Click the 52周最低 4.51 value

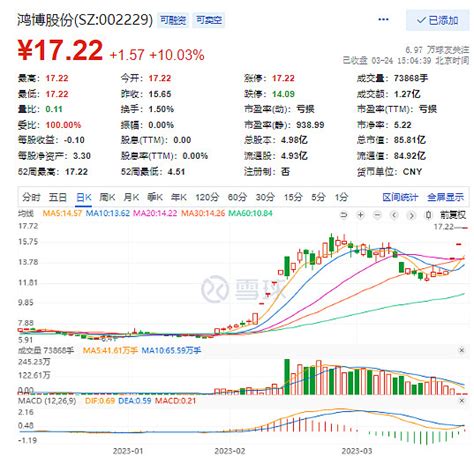(176, 172)
